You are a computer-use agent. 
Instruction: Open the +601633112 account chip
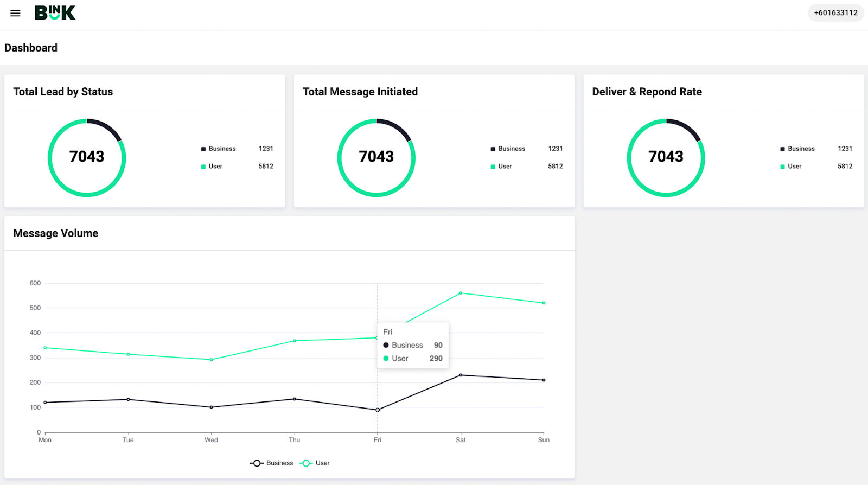[835, 12]
